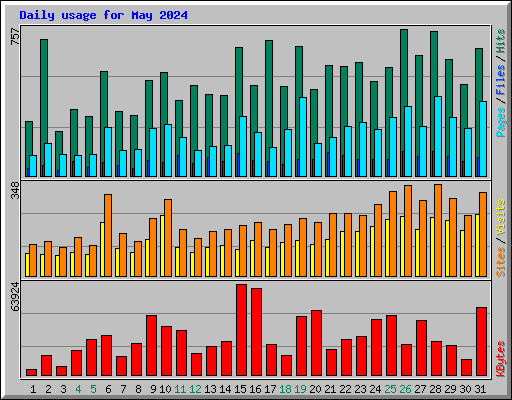This screenshot has width=512, height=400.
Task: Click green weekend day 18 label
Action: (285, 389)
